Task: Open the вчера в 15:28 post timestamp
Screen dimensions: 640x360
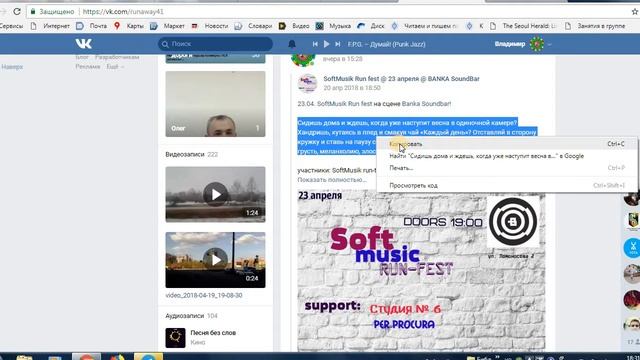Action: click(x=342, y=59)
